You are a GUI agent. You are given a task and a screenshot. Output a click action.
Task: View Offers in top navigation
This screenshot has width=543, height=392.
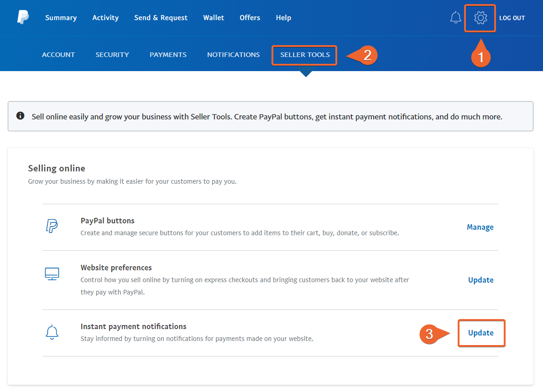coord(250,18)
